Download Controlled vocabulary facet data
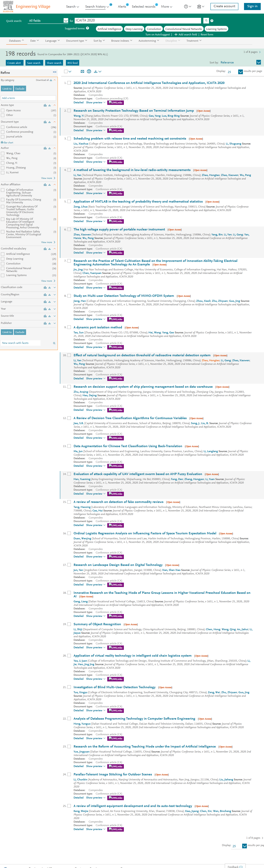264x868 pixels. pos(50,249)
